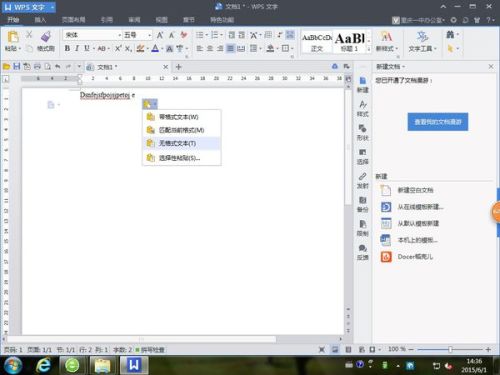This screenshot has height=375, width=500.
Task: Choose 带格式文本(W) paste option
Action: pos(182,117)
